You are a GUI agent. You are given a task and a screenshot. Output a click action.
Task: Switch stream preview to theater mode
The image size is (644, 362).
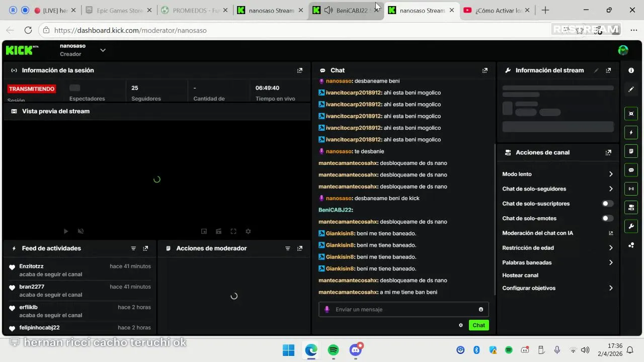click(x=219, y=231)
